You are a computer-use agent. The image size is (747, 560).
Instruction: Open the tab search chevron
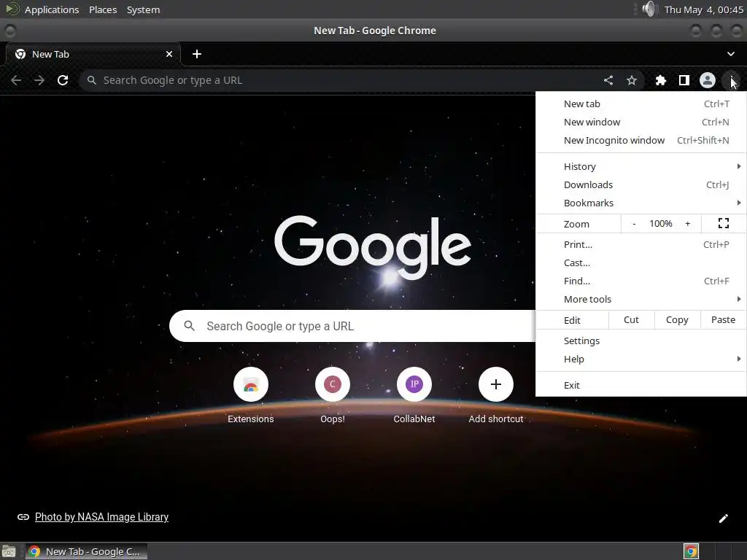(x=731, y=54)
